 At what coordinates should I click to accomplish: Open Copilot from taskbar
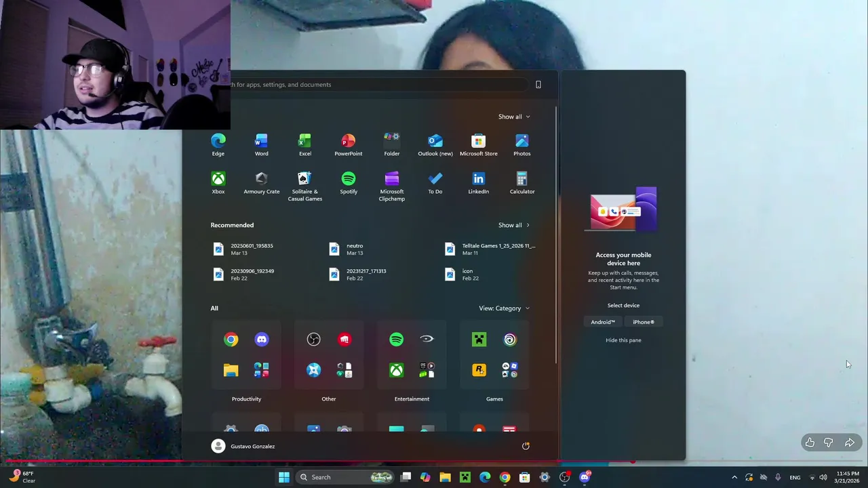tap(425, 477)
